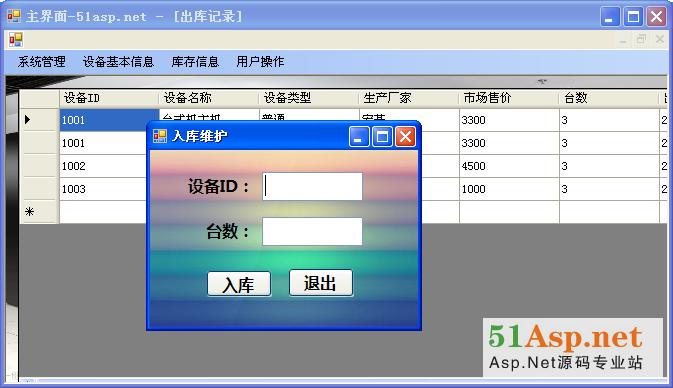Sort by the 台数 column header
Viewport: 673px width, 388px height.
click(609, 98)
